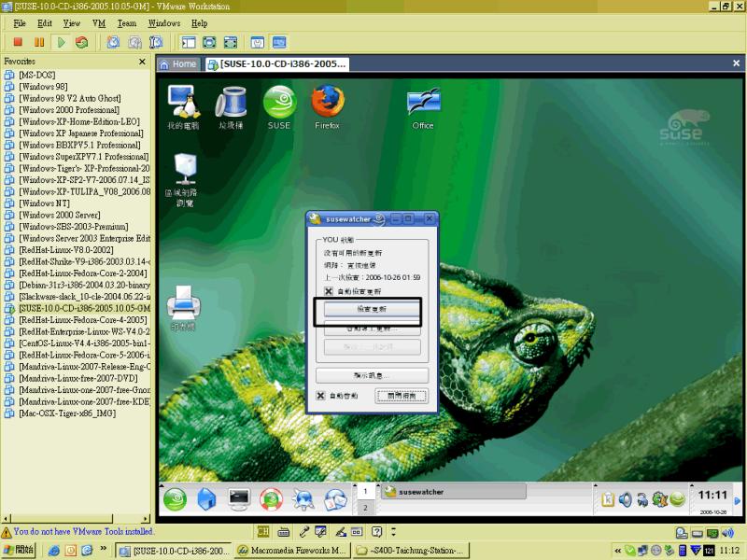
Task: Expand hidden Windows tray icons chevron
Action: 617,551
